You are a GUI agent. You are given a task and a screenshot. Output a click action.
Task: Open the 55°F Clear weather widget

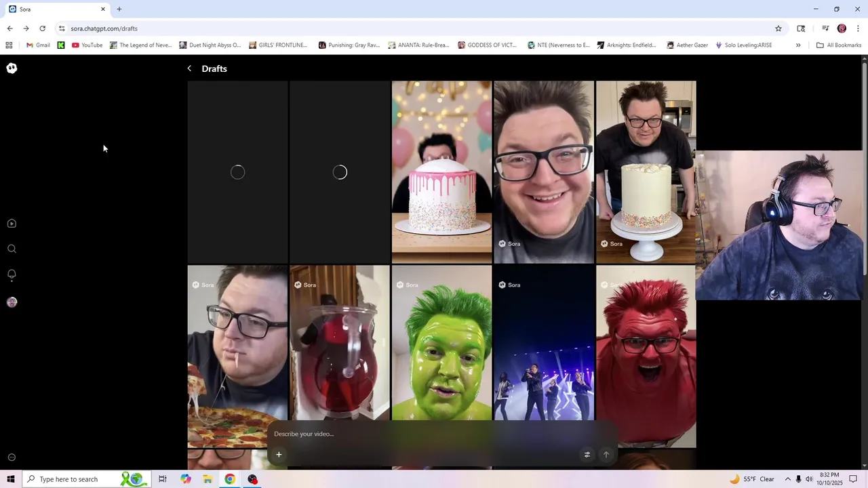coord(752,479)
